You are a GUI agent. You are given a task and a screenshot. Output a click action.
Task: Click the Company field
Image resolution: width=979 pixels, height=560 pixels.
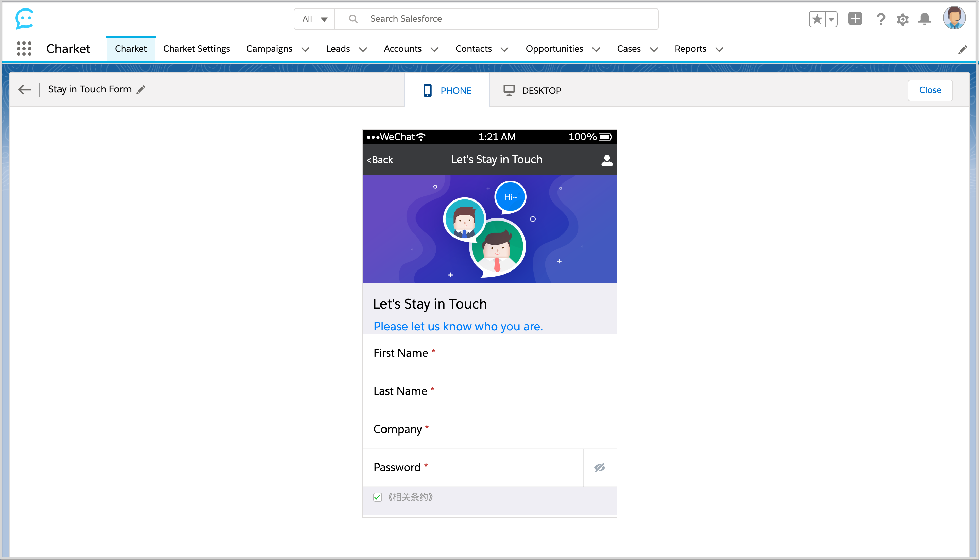489,429
